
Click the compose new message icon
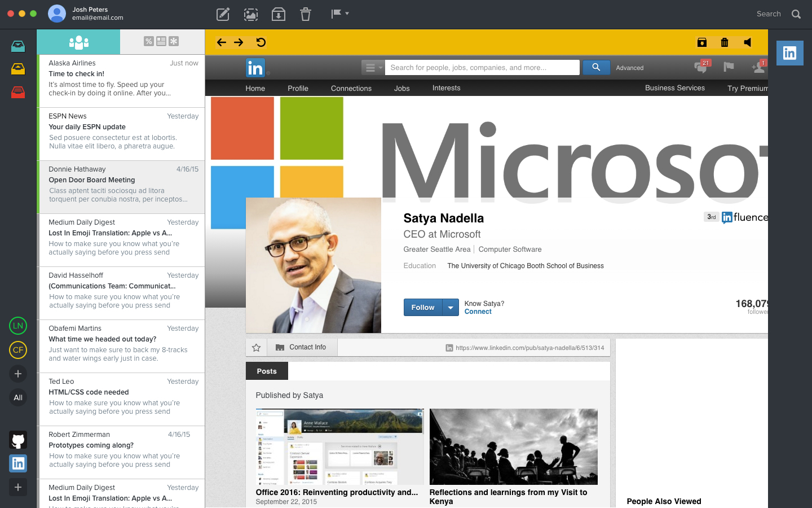223,14
